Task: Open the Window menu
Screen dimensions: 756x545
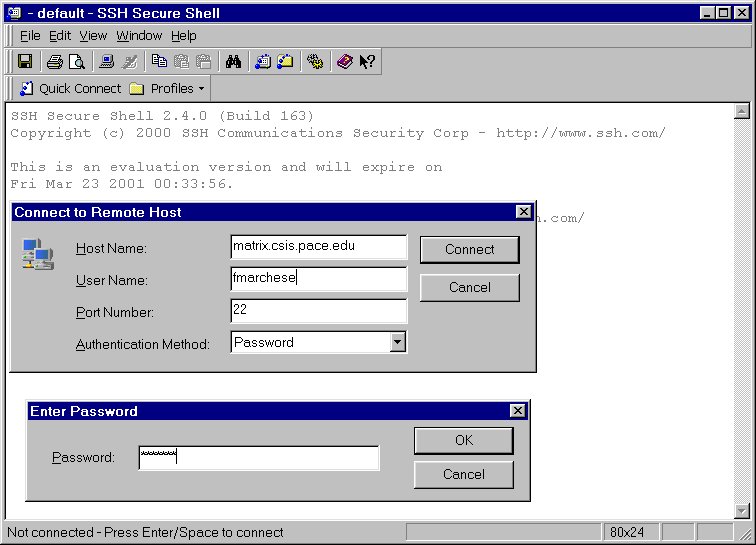Action: pyautogui.click(x=139, y=36)
